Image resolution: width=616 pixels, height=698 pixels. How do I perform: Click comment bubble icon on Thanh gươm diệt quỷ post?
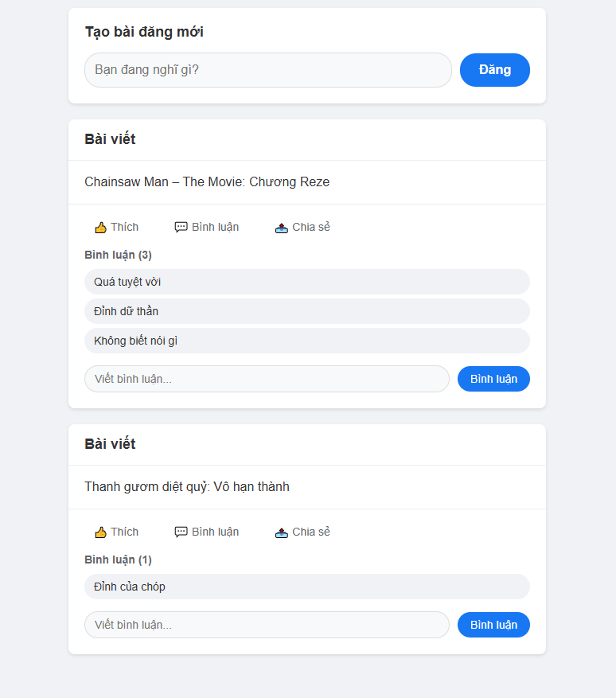click(181, 532)
